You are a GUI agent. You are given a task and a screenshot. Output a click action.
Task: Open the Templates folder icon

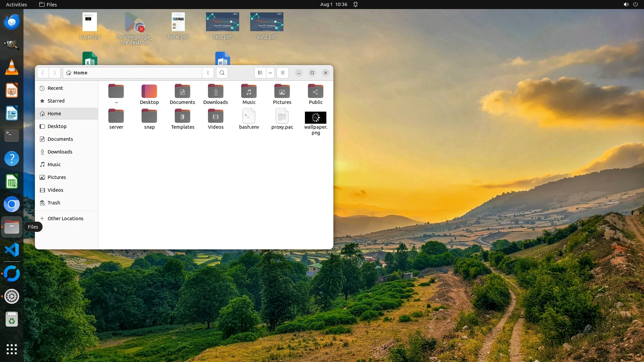pos(182,116)
